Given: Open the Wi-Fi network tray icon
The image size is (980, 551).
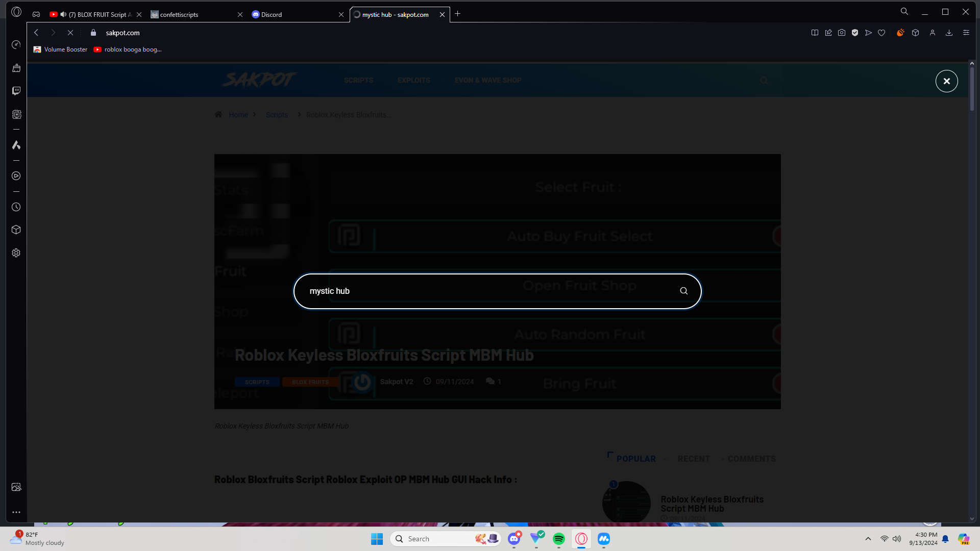Looking at the screenshot, I should tap(885, 539).
